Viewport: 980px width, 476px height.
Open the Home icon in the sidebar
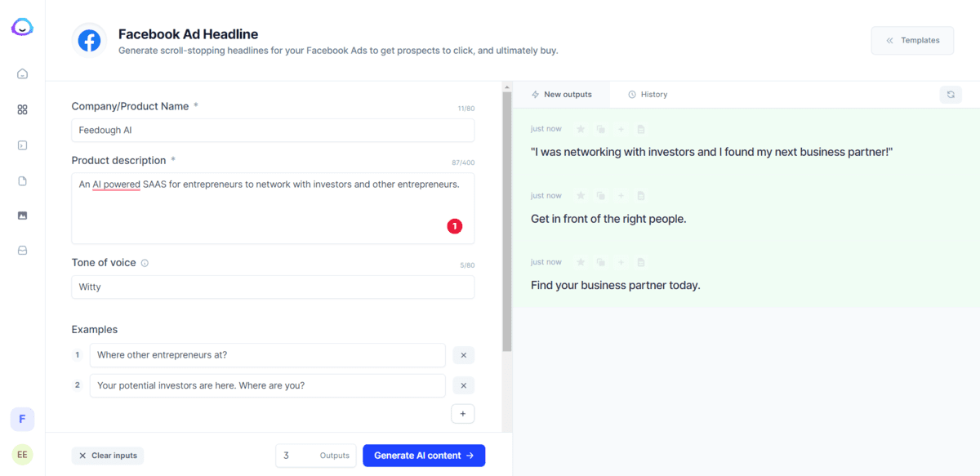point(22,73)
